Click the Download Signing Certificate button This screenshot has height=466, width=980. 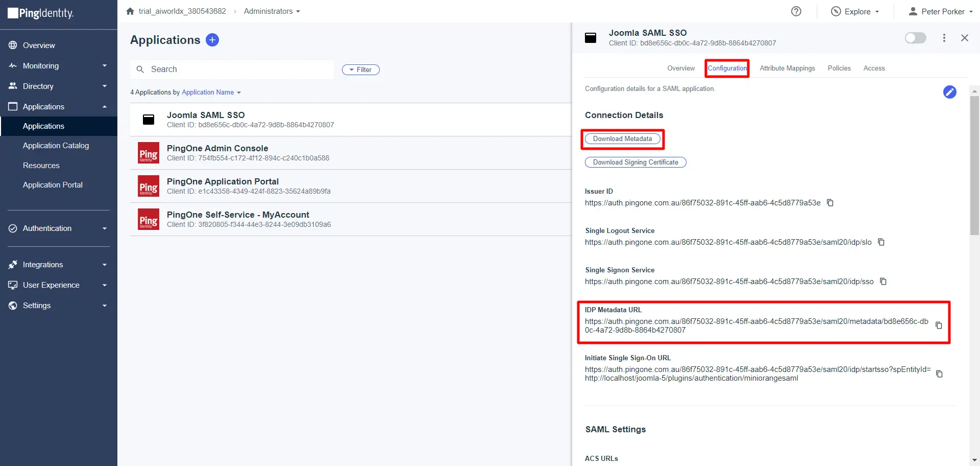[635, 162]
